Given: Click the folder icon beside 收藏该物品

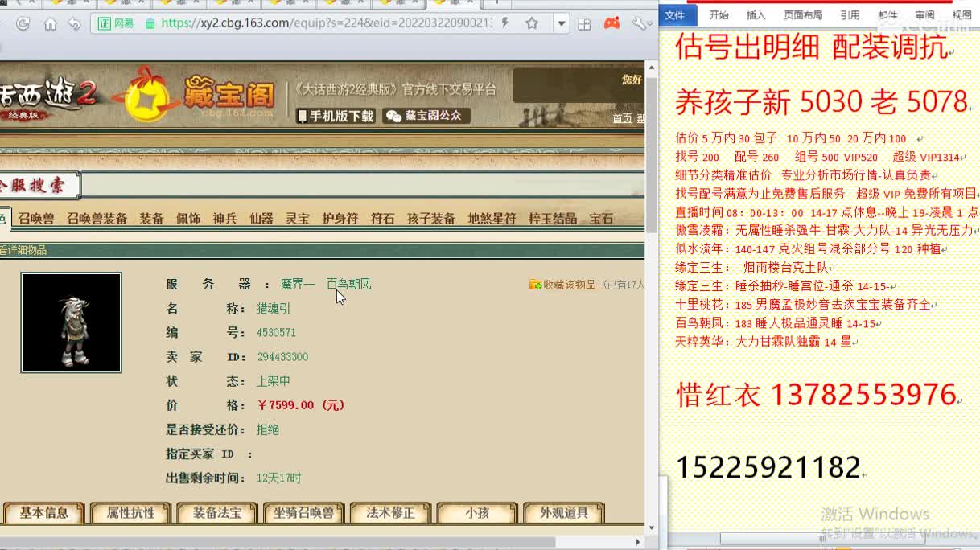Looking at the screenshot, I should tap(535, 284).
